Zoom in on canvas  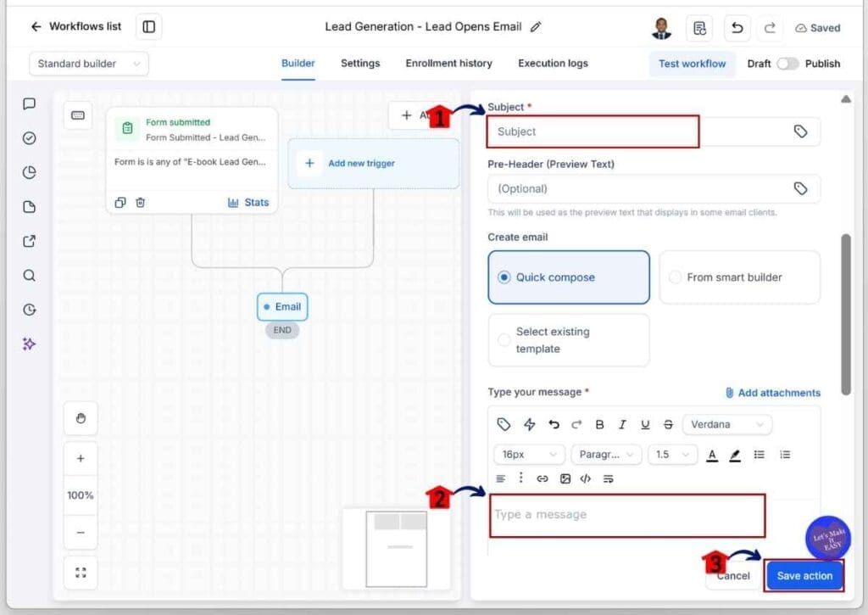(x=81, y=459)
